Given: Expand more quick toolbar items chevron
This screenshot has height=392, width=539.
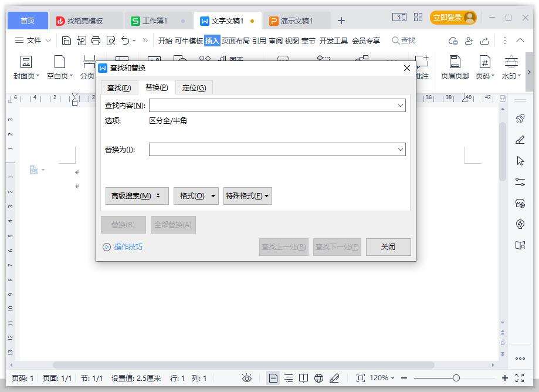Looking at the screenshot, I should click(x=145, y=40).
